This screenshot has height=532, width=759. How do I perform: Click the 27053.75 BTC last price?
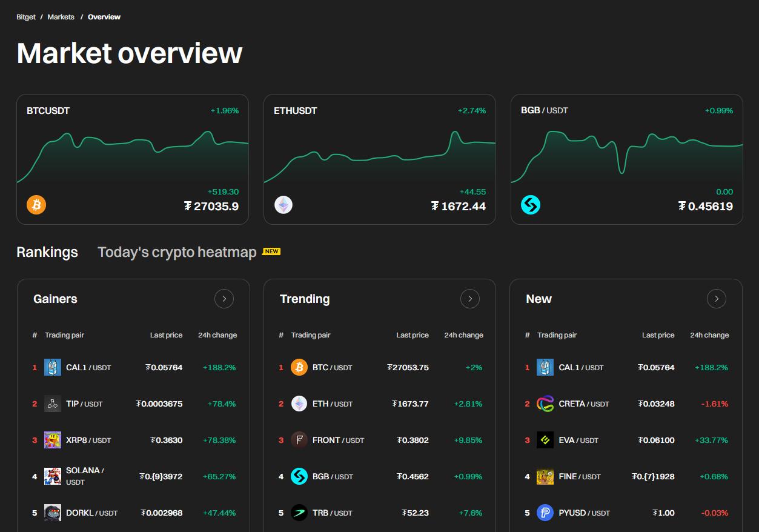point(408,367)
